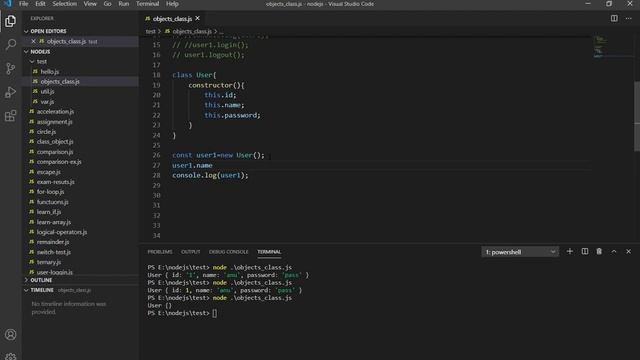Open var.js in the explorer
This screenshot has width=640, height=360.
tap(47, 102)
